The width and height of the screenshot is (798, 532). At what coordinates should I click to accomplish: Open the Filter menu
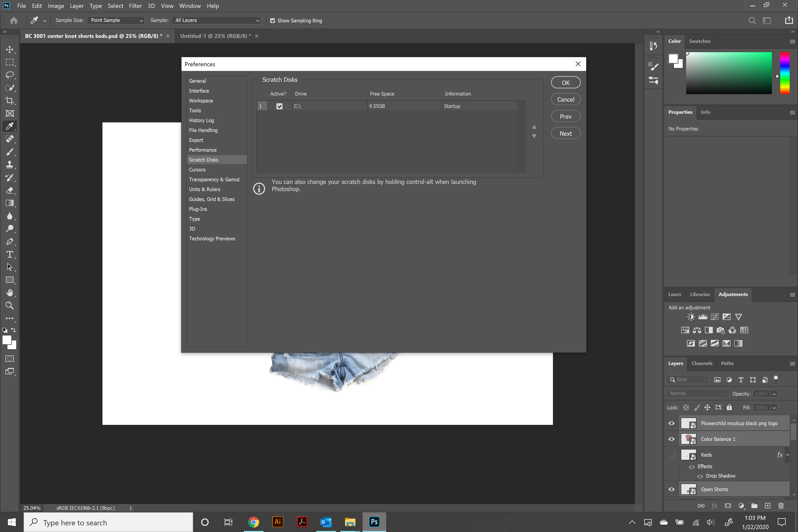click(x=135, y=6)
